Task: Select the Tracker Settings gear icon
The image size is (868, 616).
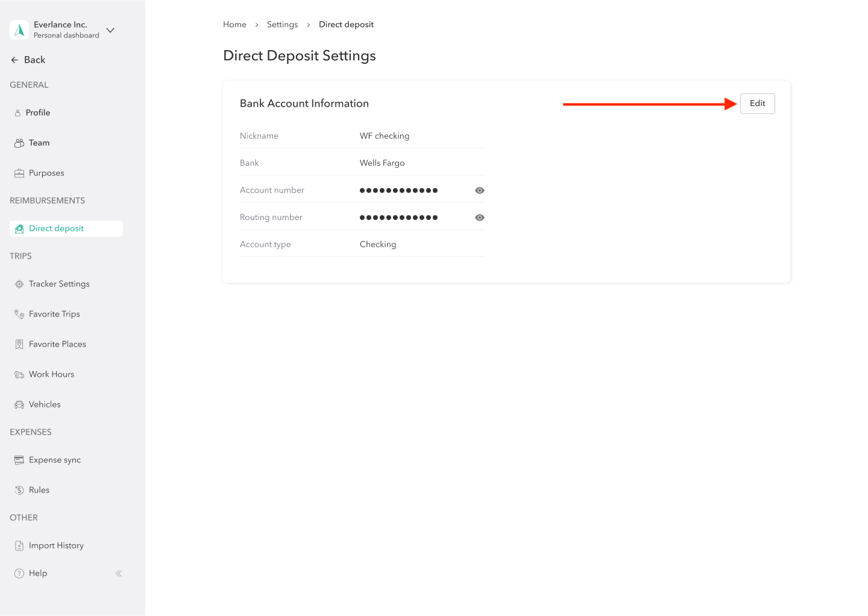Action: click(x=19, y=283)
